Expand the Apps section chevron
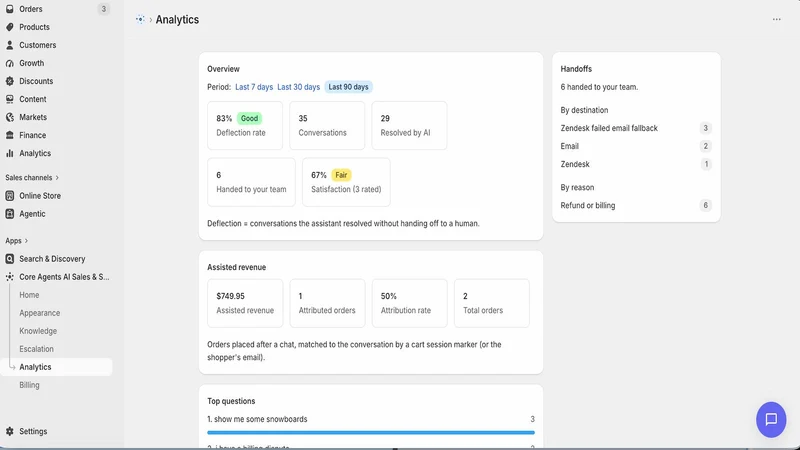 27,241
